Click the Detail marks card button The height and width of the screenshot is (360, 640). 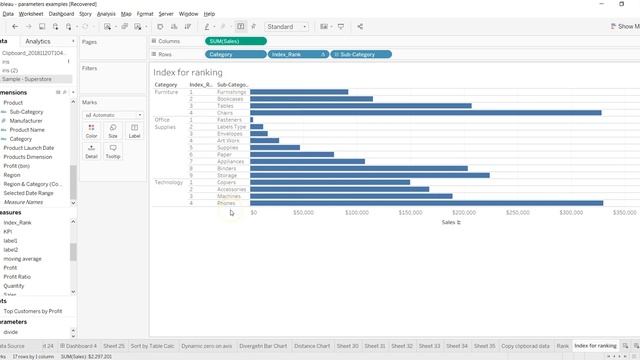(x=91, y=151)
